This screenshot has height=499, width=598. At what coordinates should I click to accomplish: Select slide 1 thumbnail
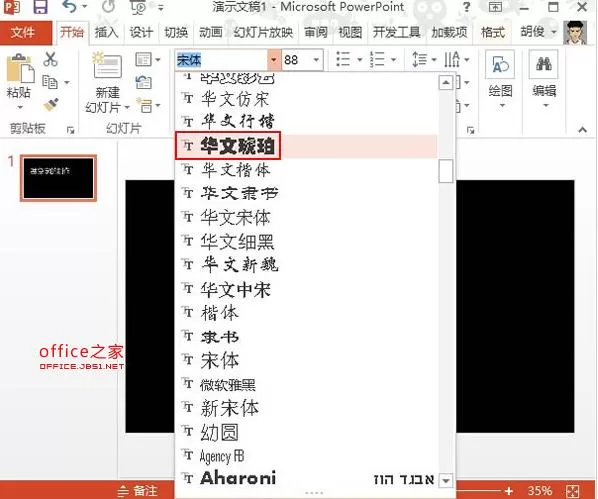tap(58, 178)
